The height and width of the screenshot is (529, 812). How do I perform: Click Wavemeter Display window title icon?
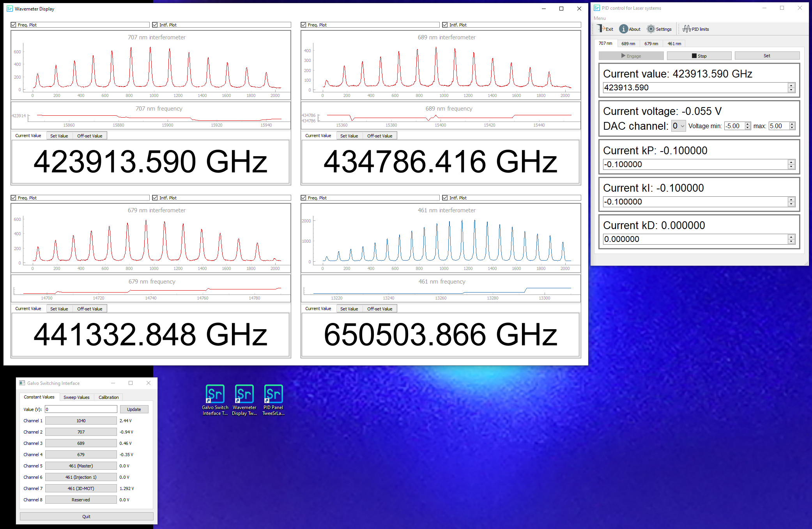tap(10, 9)
